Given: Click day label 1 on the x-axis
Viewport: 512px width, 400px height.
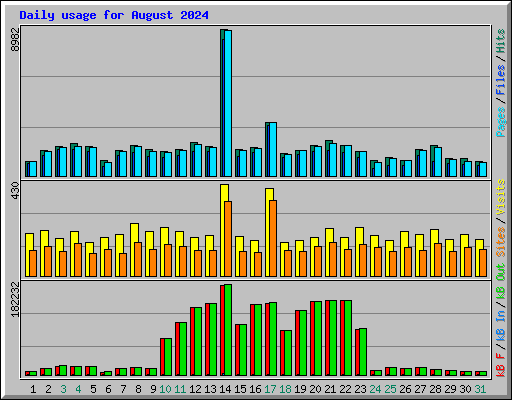Looking at the screenshot, I should 33,389.
